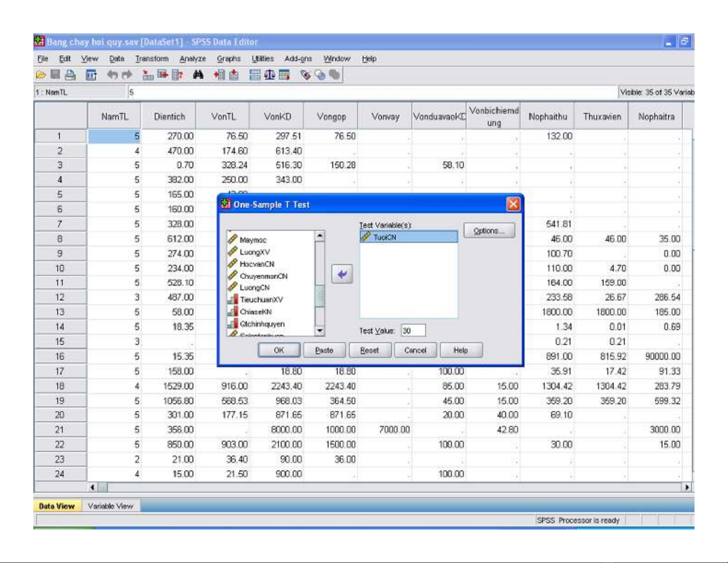Screen dimensions: 728x563
Task: Select TuoiCN in the Test Variable(s) box
Action: pos(384,237)
